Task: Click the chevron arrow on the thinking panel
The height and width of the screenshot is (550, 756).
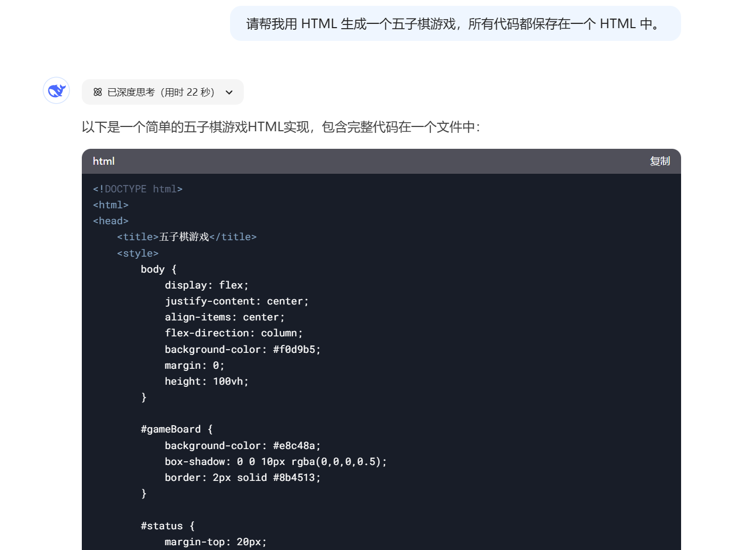Action: (229, 92)
